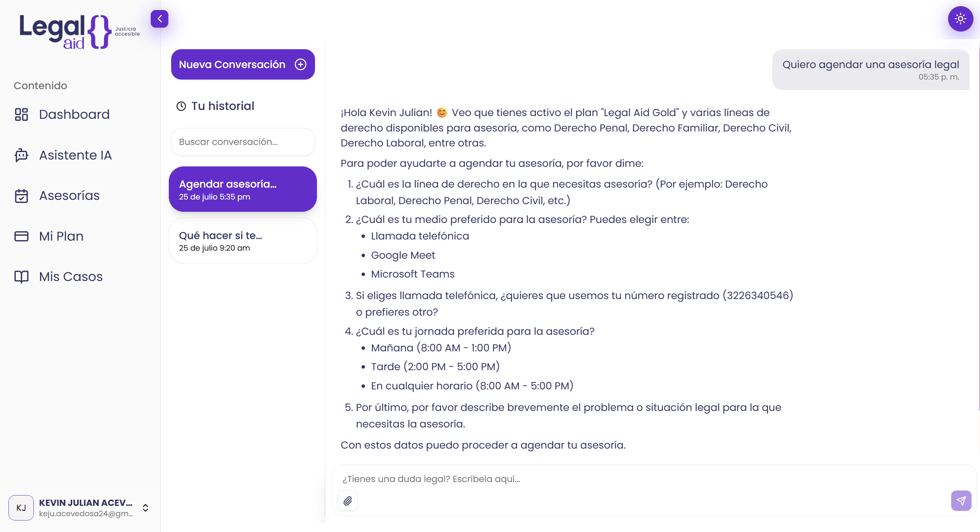Open the "Qué hacer si te..." conversation

[x=243, y=241]
